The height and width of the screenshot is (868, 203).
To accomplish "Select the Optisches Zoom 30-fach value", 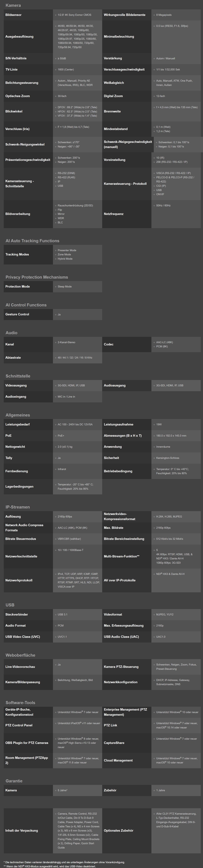I will click(62, 96).
